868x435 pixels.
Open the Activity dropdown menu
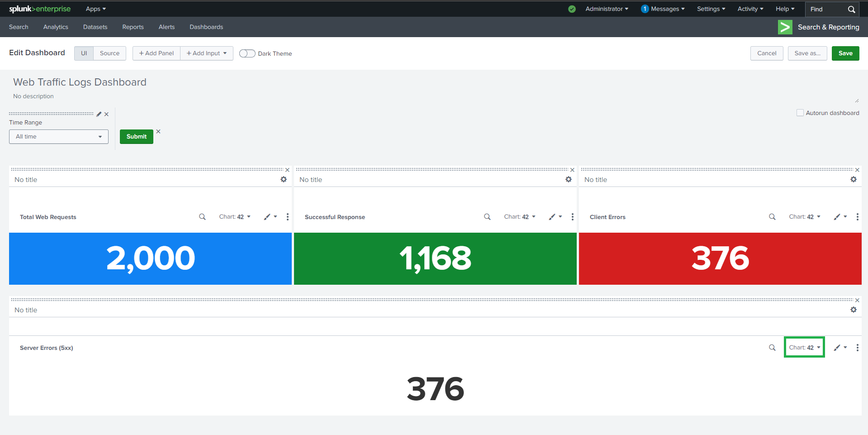tap(750, 9)
